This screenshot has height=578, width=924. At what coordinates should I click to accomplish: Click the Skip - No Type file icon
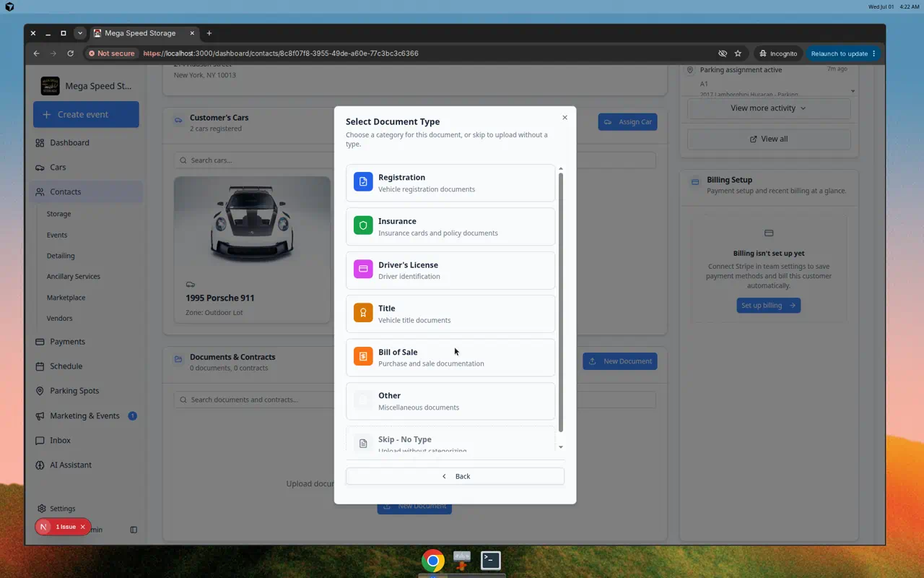(363, 444)
